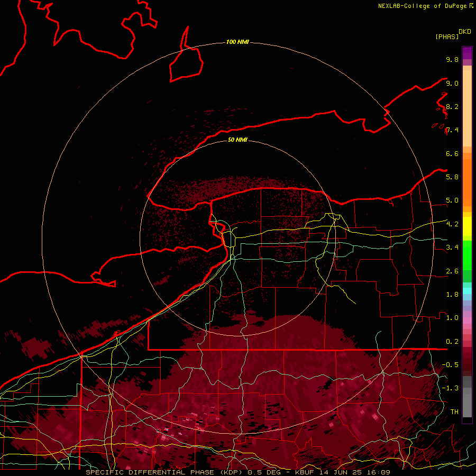Screen dimensions: 476x476
Task: Click the 1.0 value on the color scale
Action: (452, 318)
